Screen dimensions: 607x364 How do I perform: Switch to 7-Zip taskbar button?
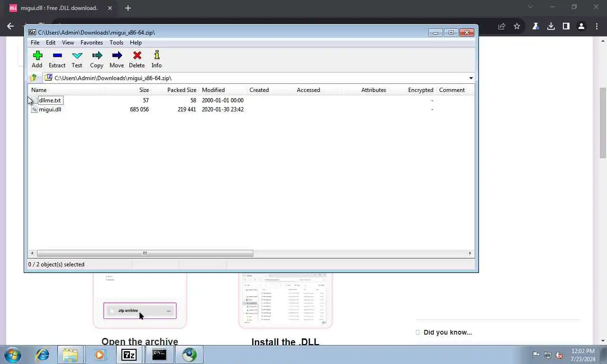click(129, 355)
